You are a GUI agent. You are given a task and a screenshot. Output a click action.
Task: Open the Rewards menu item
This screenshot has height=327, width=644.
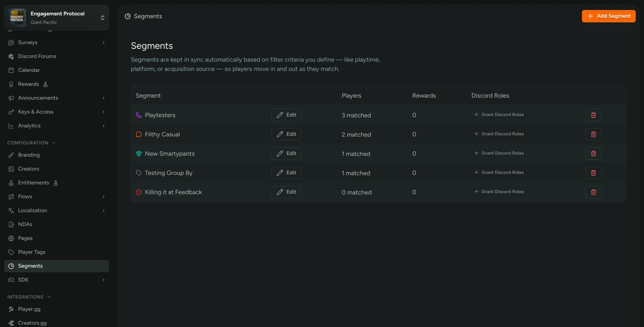[x=56, y=84]
